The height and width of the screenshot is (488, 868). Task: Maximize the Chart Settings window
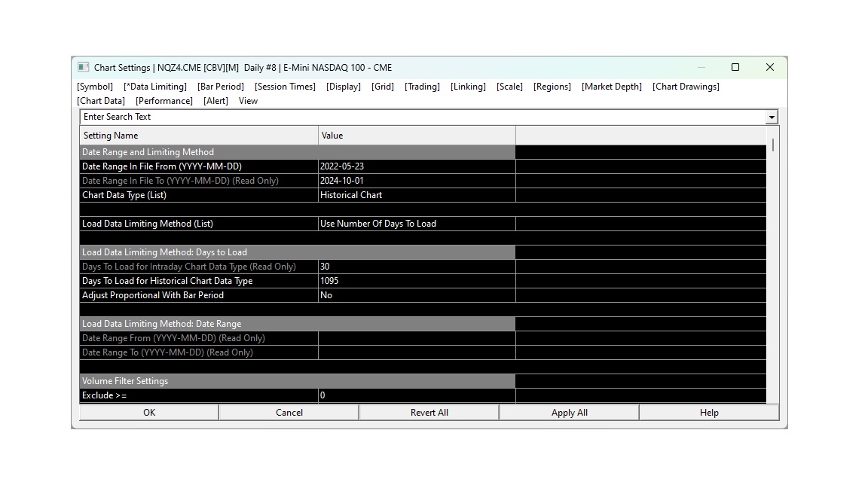tap(735, 67)
